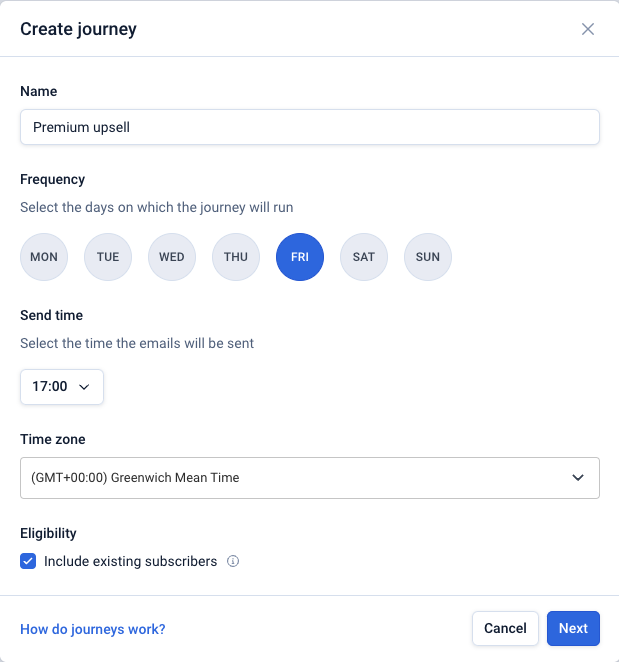Deselect the FRI day button

point(300,257)
